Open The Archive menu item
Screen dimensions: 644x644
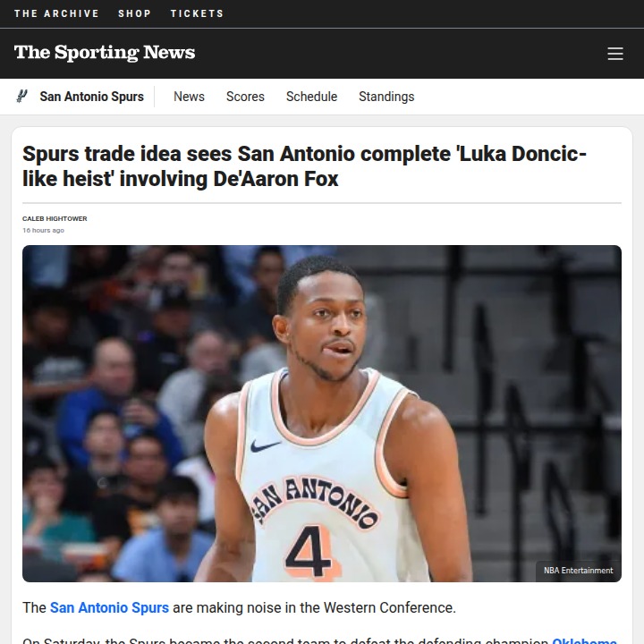(56, 13)
